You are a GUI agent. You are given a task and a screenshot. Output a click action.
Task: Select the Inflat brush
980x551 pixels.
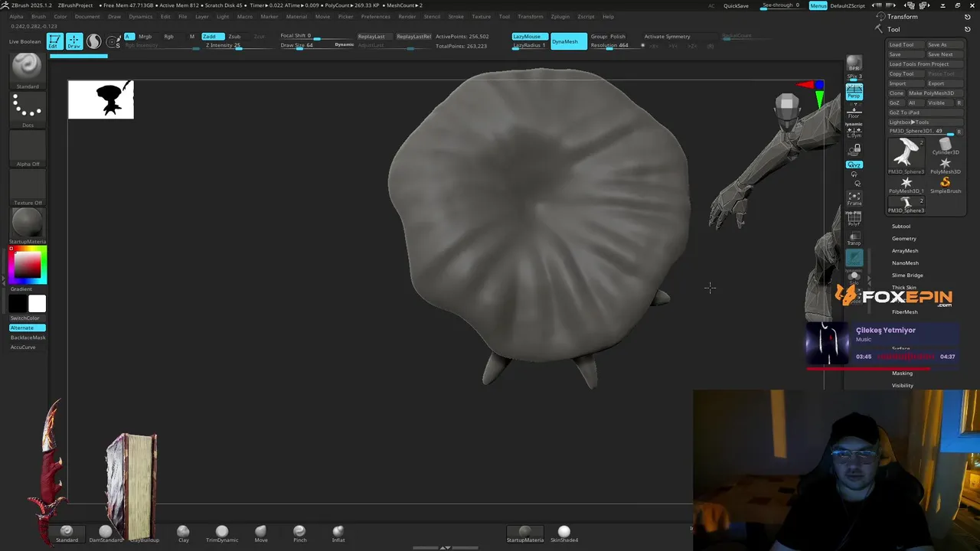(x=338, y=534)
